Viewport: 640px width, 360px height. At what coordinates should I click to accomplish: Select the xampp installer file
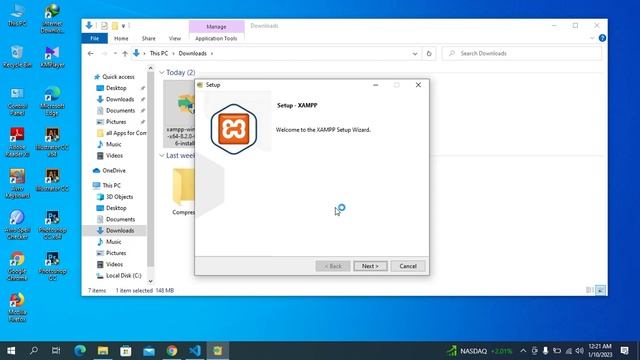pos(180,113)
